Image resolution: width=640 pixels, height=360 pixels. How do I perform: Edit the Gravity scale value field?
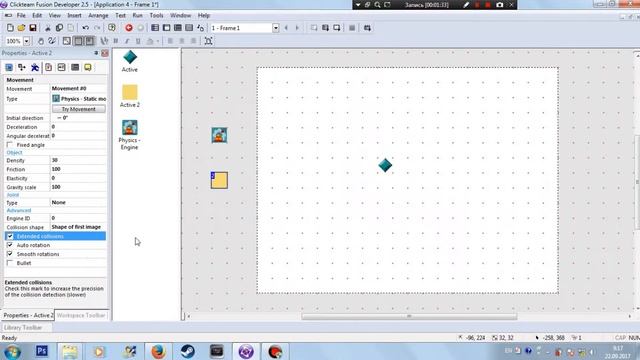click(78, 187)
